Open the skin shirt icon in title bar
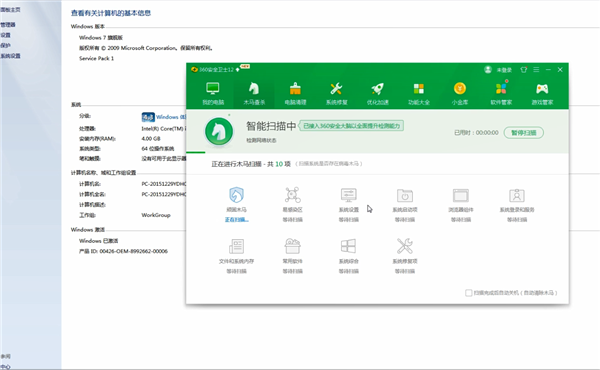 pyautogui.click(x=523, y=70)
